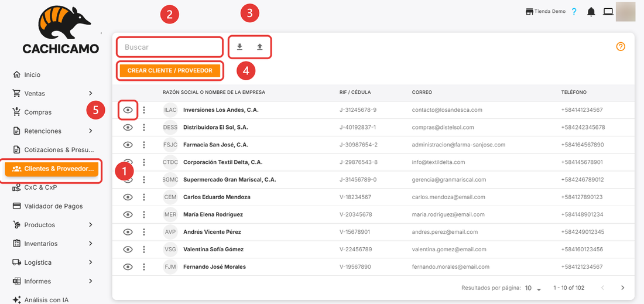644x304 pixels.
Task: View Andrés Vicente Pérez via eye icon
Action: coord(128,232)
